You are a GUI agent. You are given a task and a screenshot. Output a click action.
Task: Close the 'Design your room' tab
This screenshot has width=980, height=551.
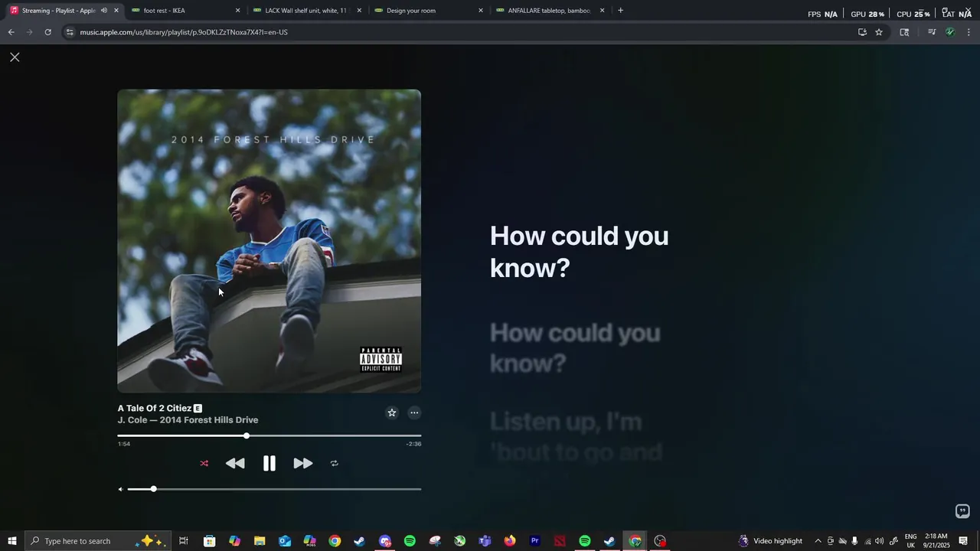481,11
